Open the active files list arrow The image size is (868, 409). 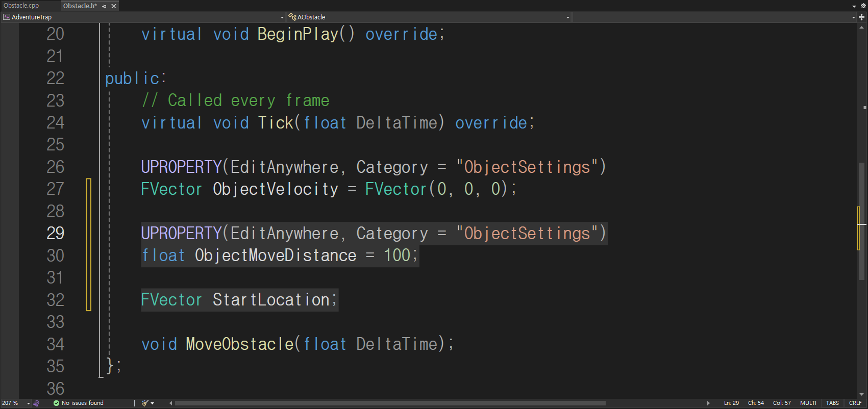click(x=854, y=6)
